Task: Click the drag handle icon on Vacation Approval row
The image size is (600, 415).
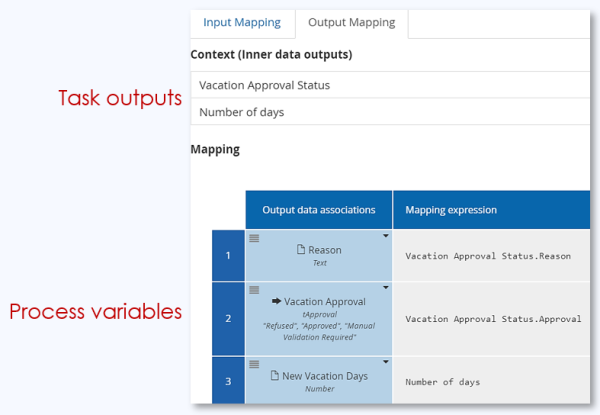Action: pos(254,290)
